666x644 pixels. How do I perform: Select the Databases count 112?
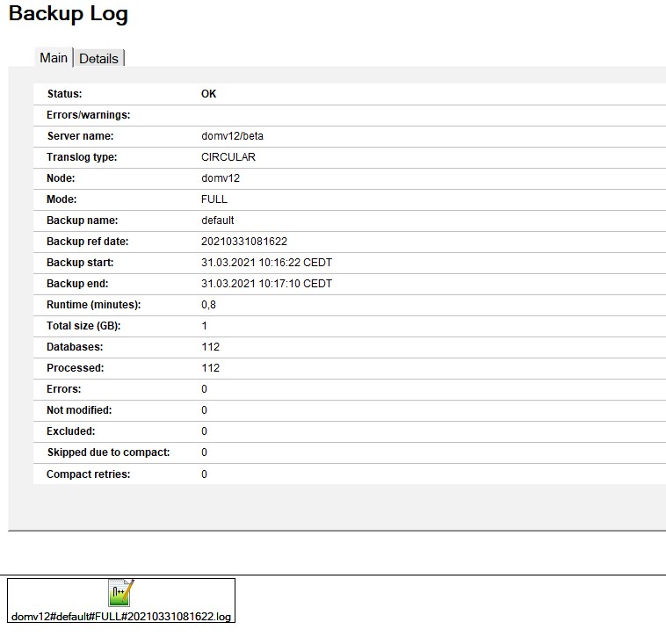(210, 347)
